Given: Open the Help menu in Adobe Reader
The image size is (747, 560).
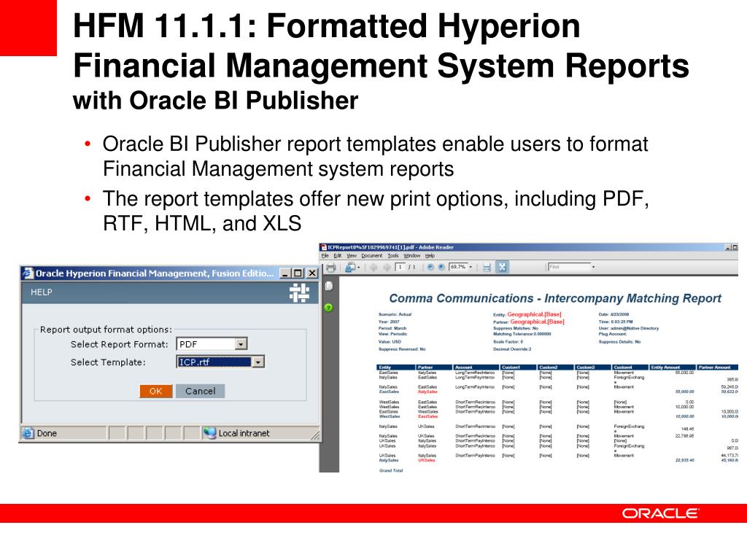Looking at the screenshot, I should (x=430, y=256).
